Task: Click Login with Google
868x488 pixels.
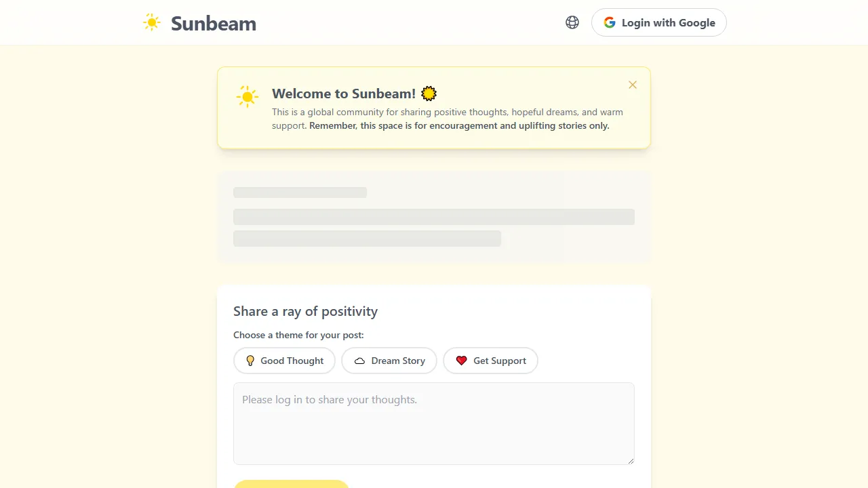Action: coord(658,22)
